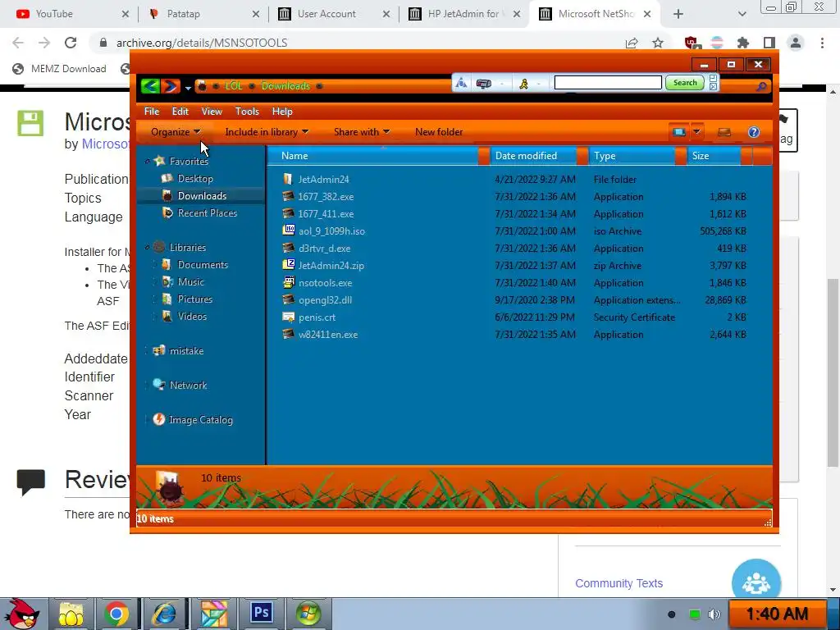The height and width of the screenshot is (630, 840).
Task: Select mistake in navigation pane
Action: 186,351
